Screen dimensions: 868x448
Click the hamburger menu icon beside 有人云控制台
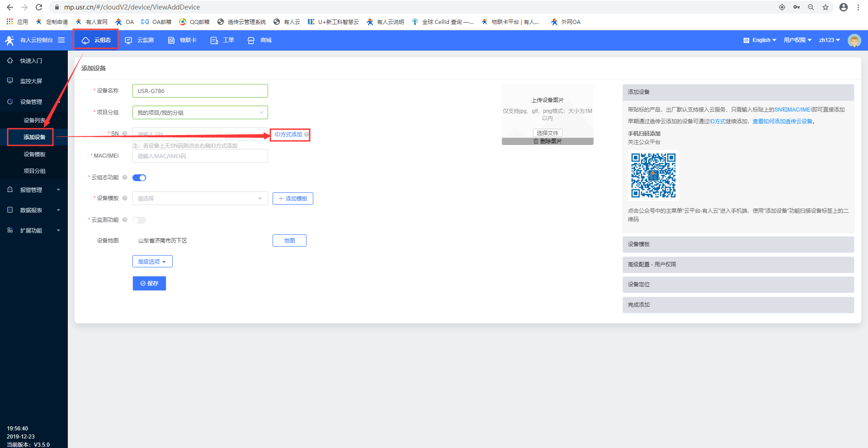(61, 40)
